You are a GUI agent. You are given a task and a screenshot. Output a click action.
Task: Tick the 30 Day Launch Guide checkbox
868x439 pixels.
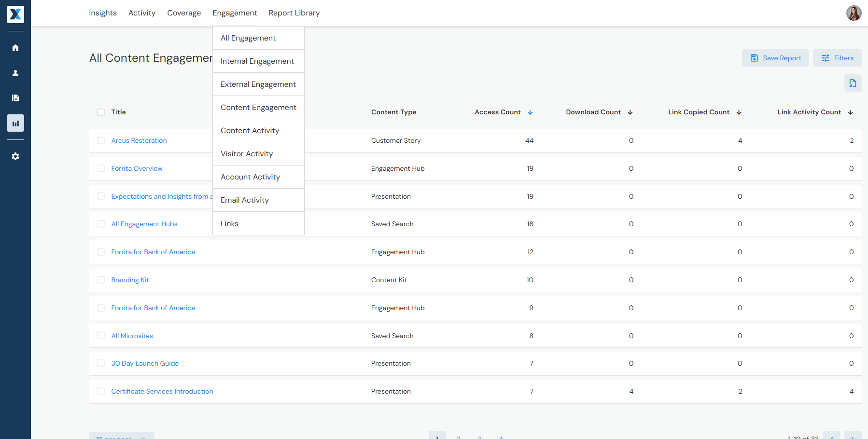[x=101, y=363]
